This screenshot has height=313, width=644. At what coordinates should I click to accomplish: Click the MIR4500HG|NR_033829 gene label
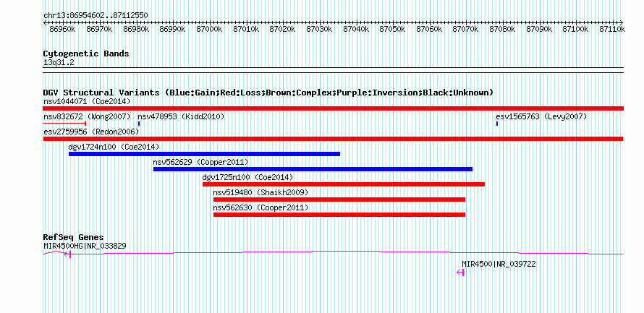pos(85,246)
